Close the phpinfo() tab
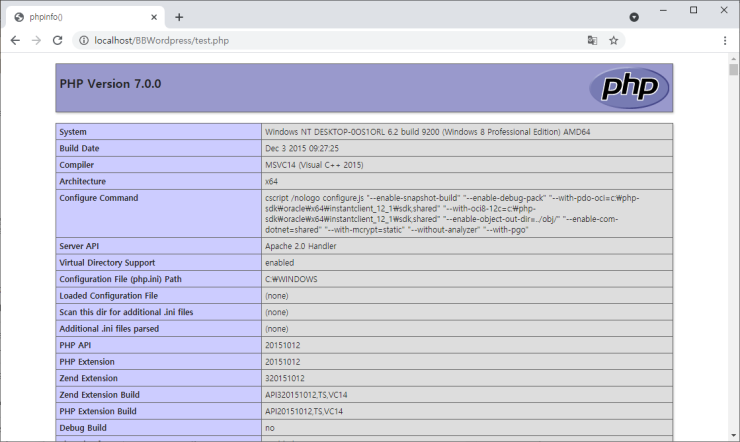Screen dimensions: 740x442 point(154,17)
